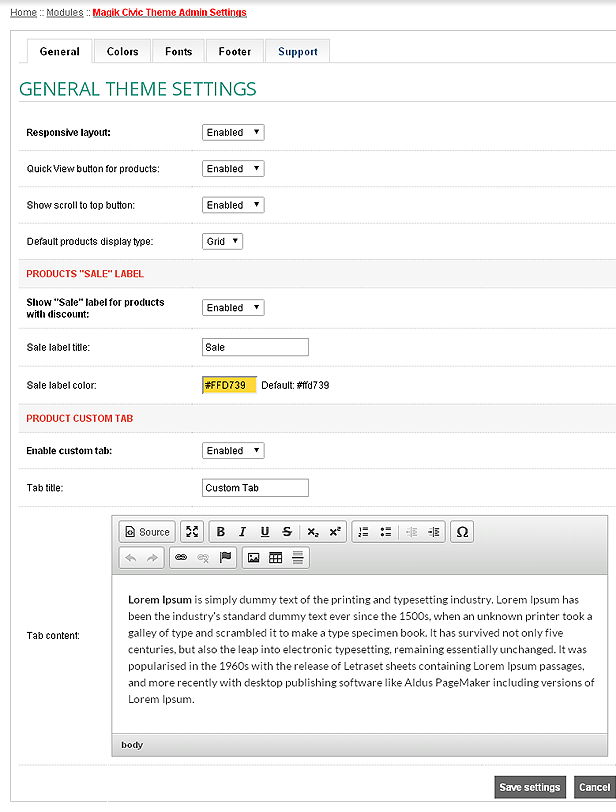Click the anchor flag icon
Screen dimensions: 616x812
point(225,558)
